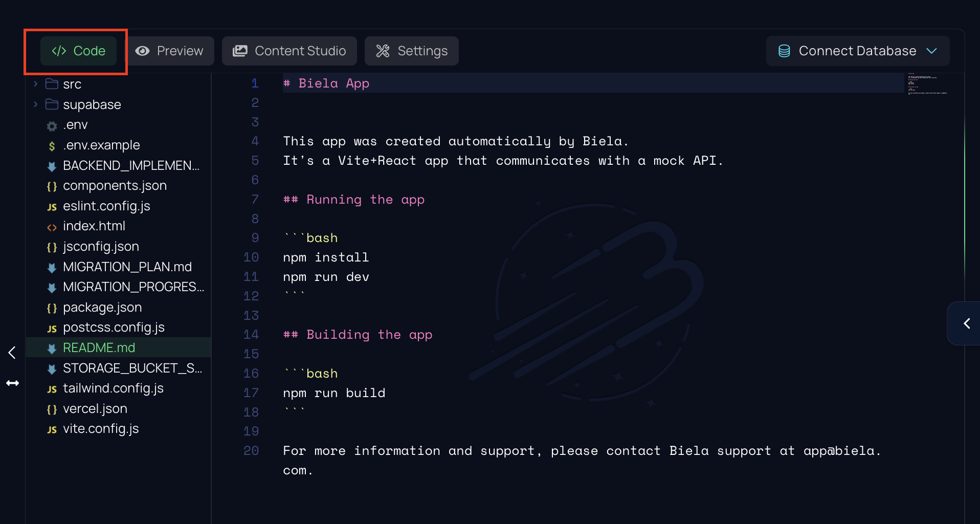Click the eye icon on the Preview tab

[x=143, y=51]
